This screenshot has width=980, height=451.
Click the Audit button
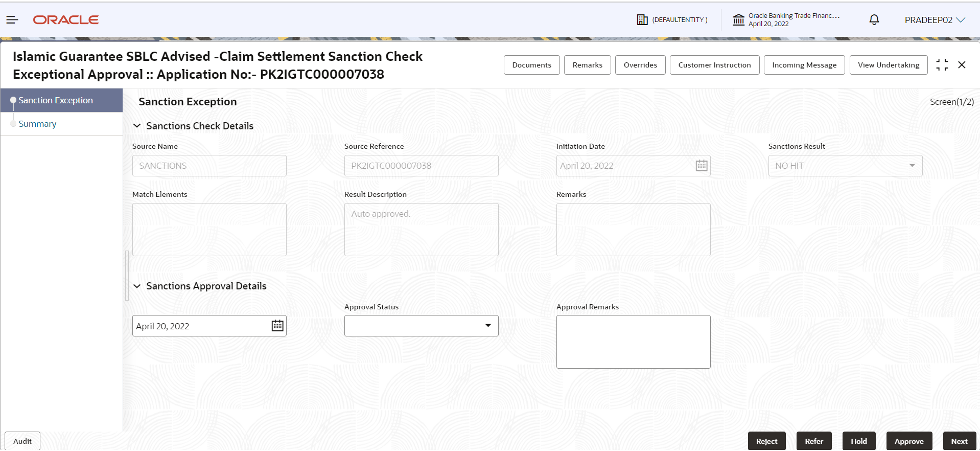coord(22,441)
